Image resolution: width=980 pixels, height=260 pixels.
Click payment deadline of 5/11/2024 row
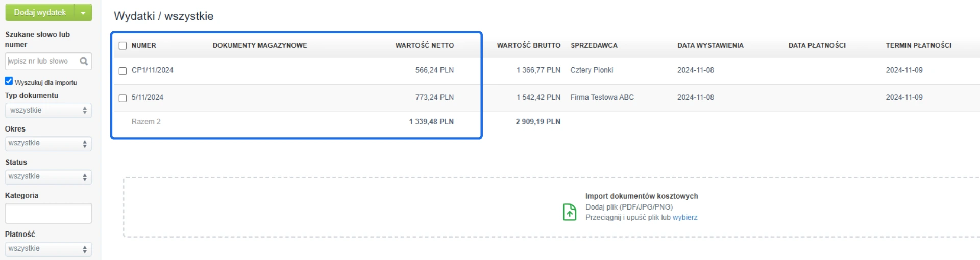pos(904,97)
